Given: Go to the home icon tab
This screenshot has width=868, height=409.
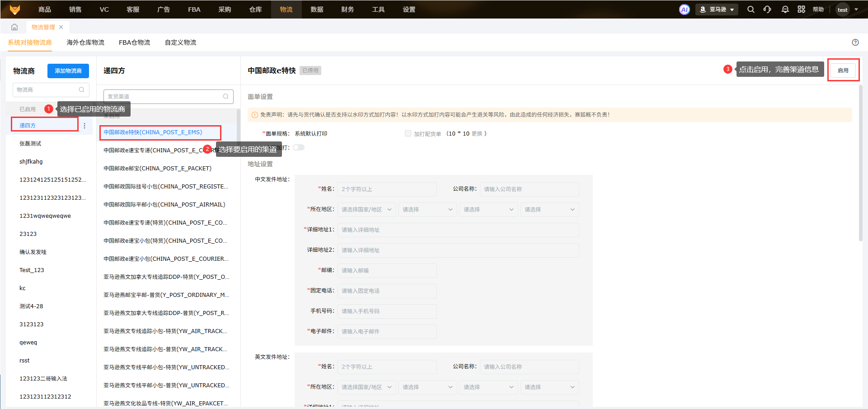Looking at the screenshot, I should [x=14, y=27].
